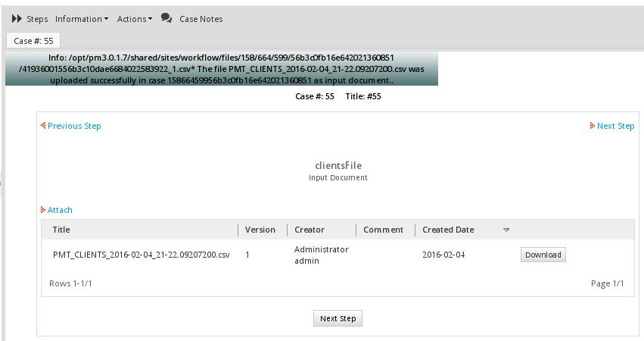Click the Case Notes speech bubble icon

(x=166, y=18)
